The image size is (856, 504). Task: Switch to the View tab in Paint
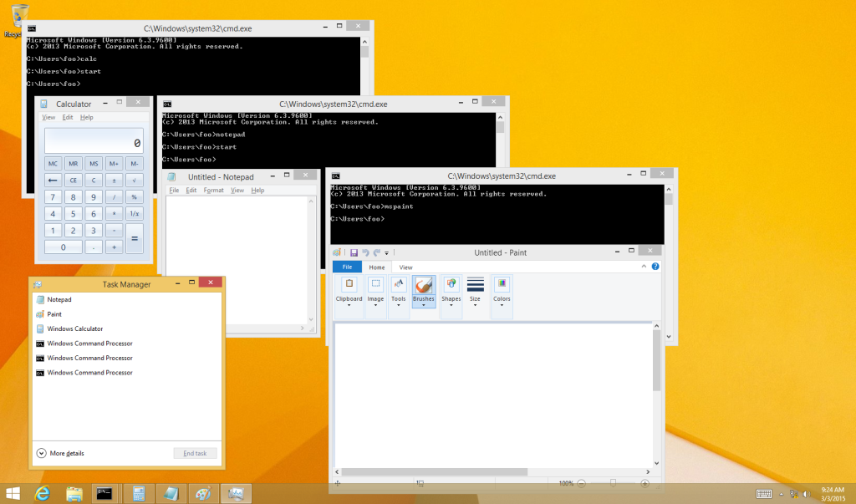coord(405,267)
